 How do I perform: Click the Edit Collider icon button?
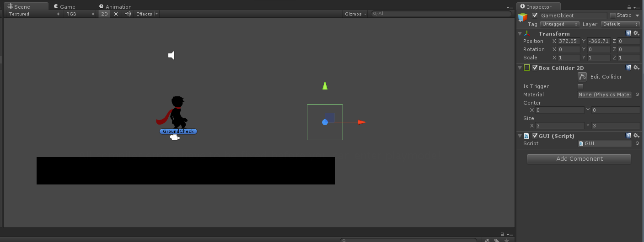coord(582,76)
